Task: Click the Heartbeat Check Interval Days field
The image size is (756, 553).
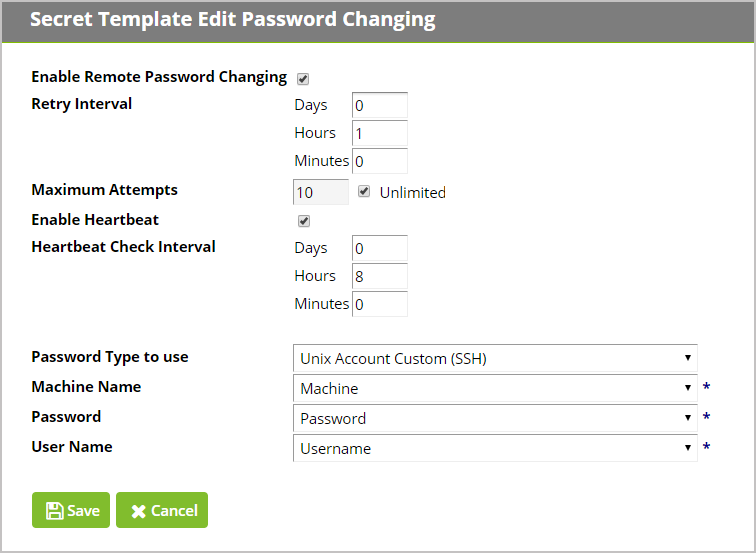Action: [380, 248]
